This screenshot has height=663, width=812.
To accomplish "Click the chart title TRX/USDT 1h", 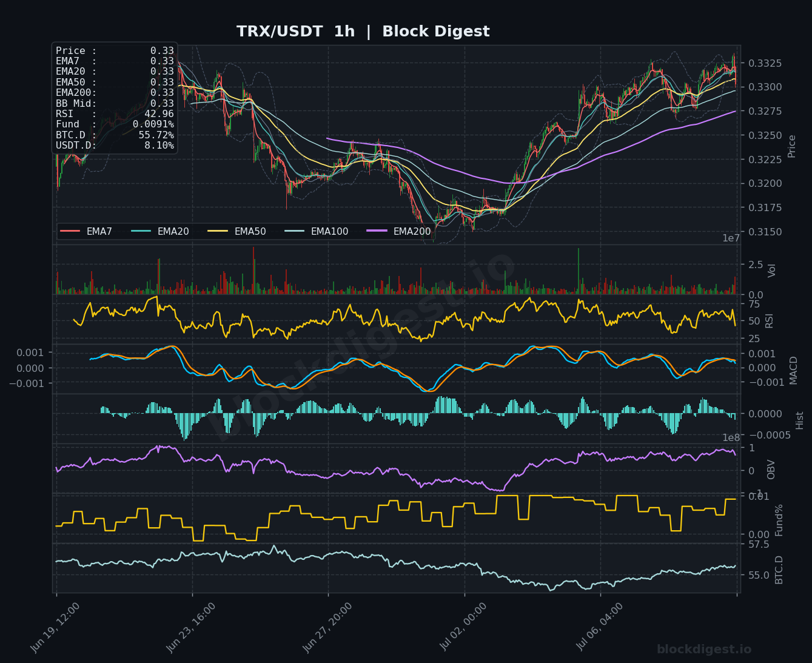I will (x=295, y=32).
